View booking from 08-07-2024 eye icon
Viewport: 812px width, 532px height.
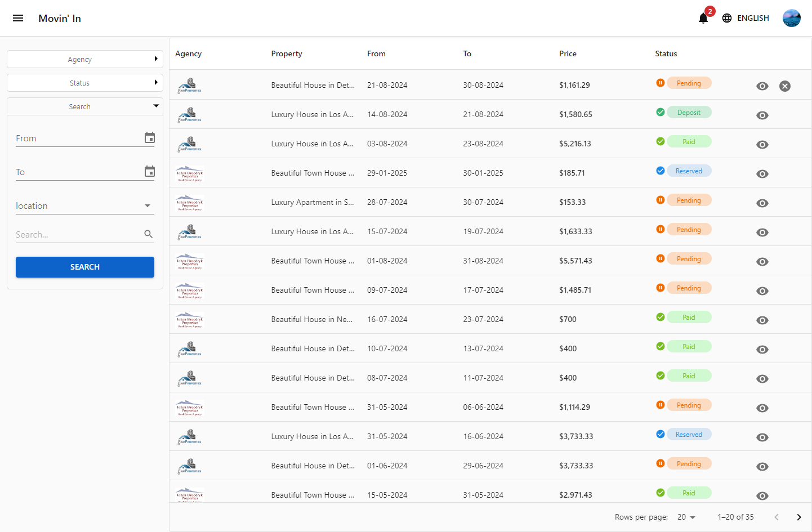tap(762, 378)
